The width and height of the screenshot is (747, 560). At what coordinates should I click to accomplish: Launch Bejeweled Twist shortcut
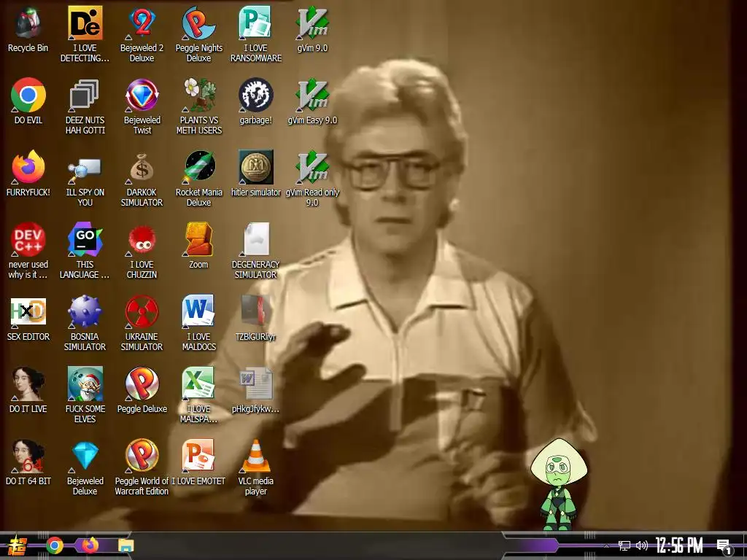tap(142, 96)
